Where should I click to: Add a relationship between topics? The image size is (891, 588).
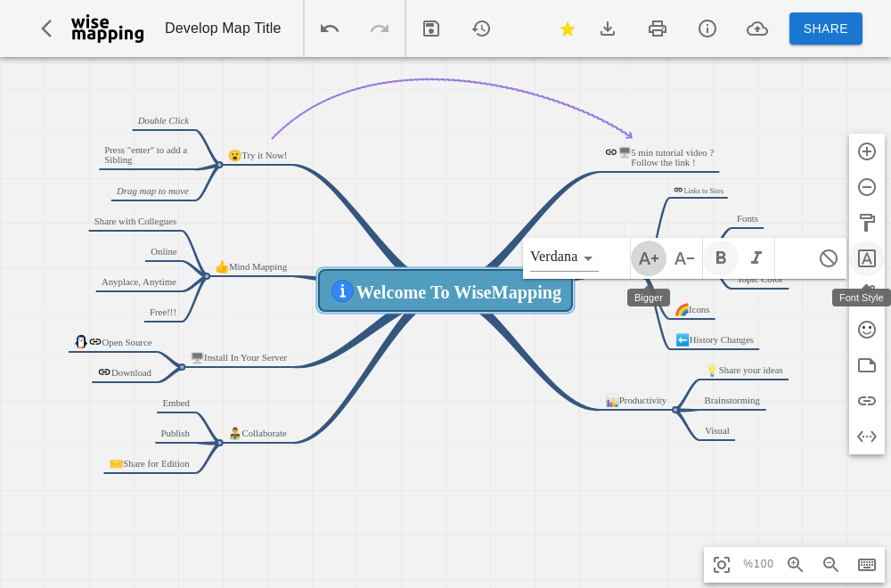pyautogui.click(x=867, y=437)
